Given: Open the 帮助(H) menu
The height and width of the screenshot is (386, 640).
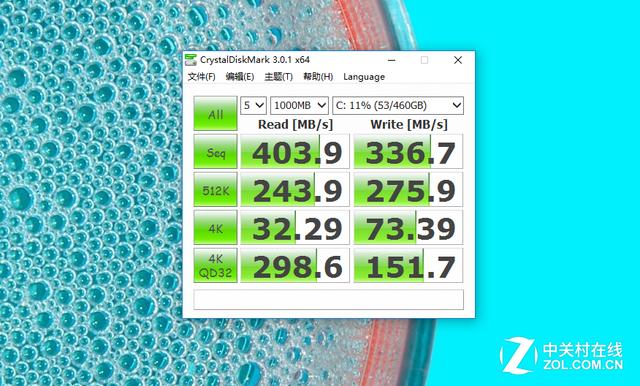Looking at the screenshot, I should tap(318, 77).
